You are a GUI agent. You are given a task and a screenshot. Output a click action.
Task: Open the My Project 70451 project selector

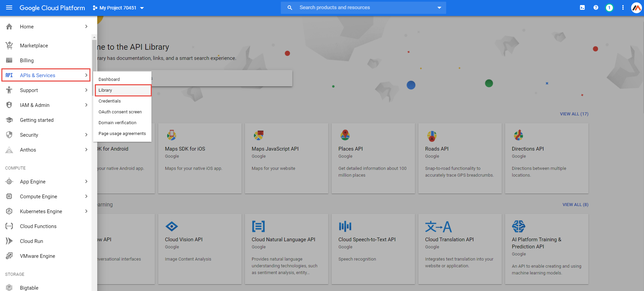tap(118, 7)
